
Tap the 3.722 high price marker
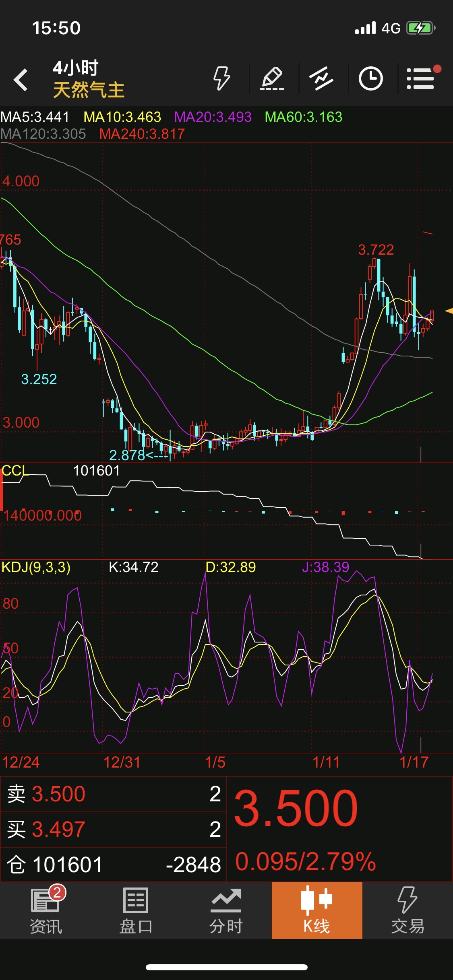point(376,250)
